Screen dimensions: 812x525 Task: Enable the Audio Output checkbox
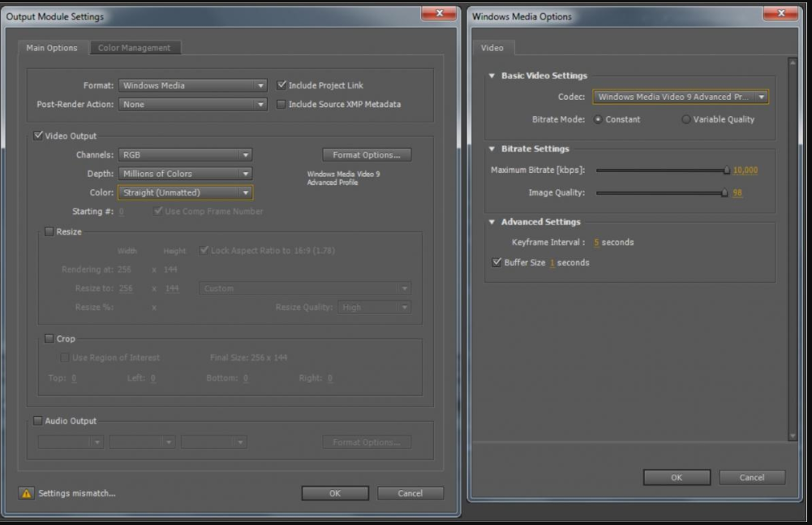pos(38,421)
